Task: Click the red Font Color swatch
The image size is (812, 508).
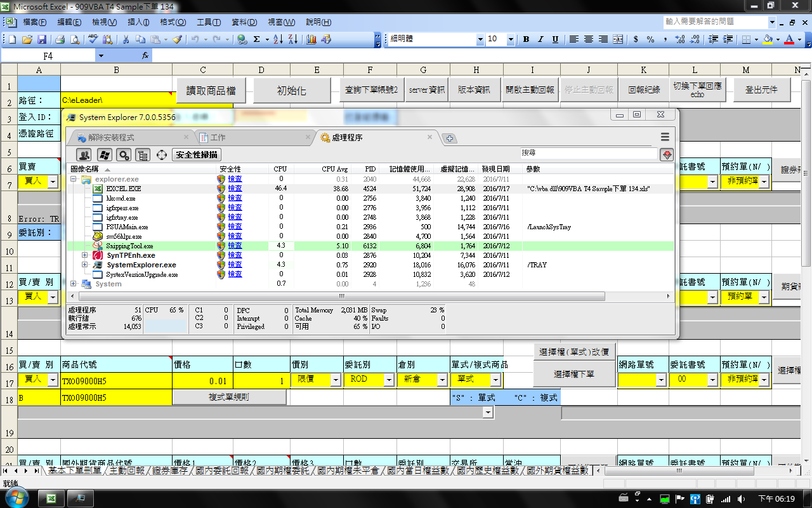Action: [789, 39]
